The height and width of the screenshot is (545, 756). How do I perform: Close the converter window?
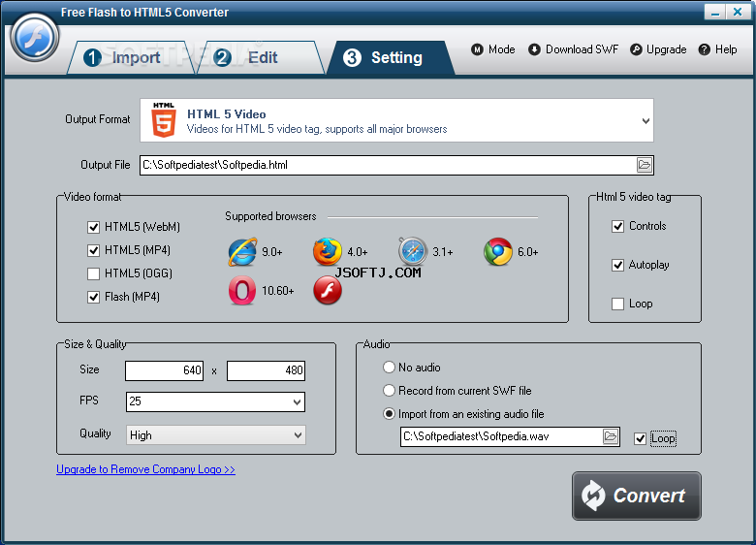pyautogui.click(x=738, y=12)
